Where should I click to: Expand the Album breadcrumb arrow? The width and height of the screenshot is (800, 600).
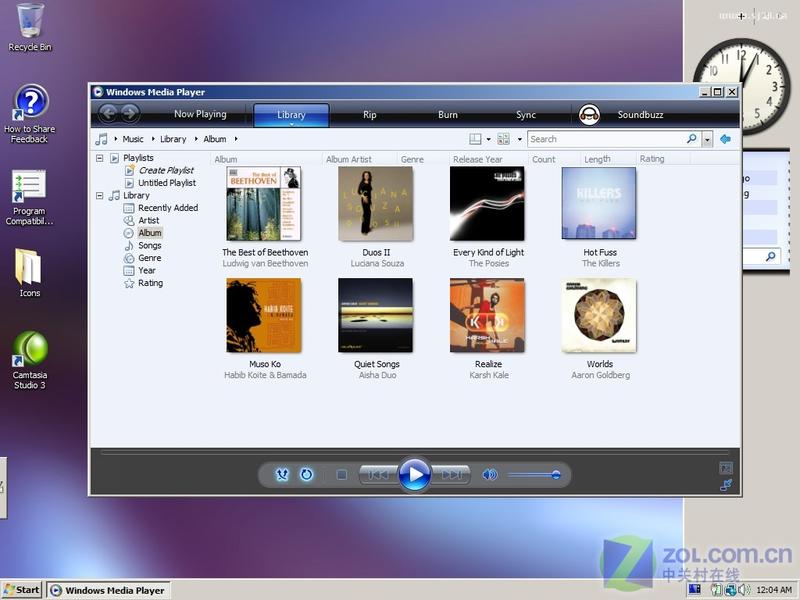pyautogui.click(x=196, y=139)
